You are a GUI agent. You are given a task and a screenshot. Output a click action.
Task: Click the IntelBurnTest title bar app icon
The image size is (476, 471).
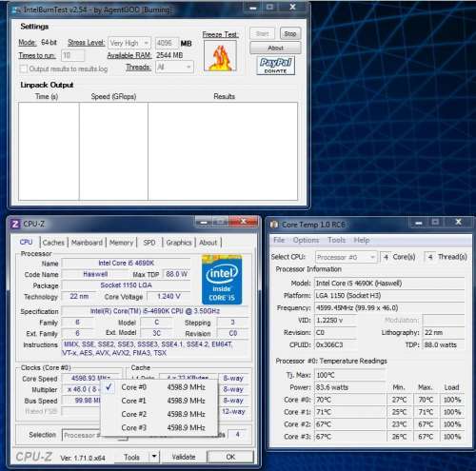click(16, 10)
